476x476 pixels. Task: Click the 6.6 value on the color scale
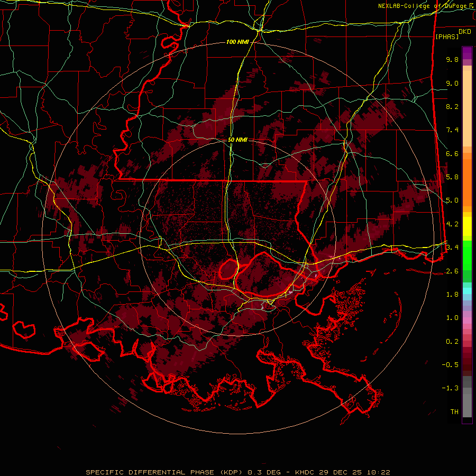(x=452, y=153)
